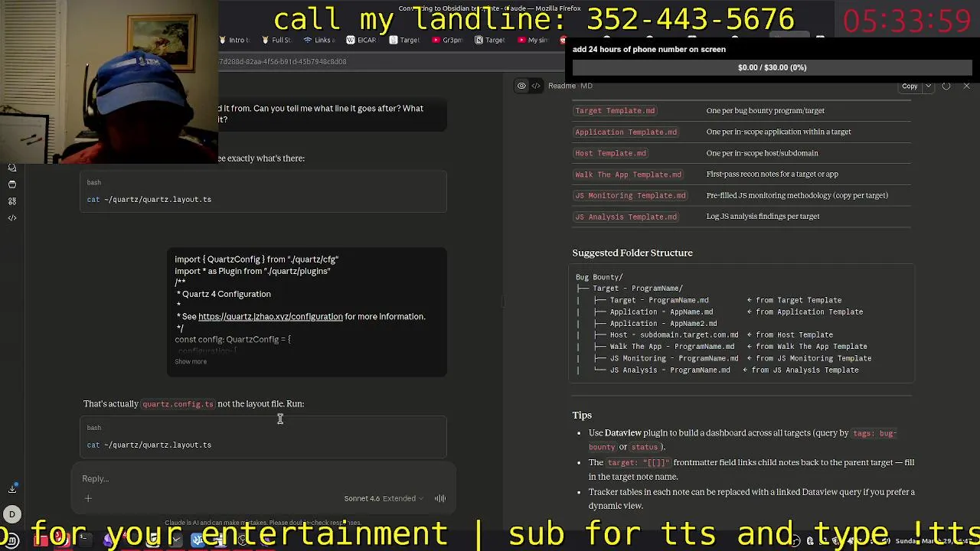Click 'Host - subdomain.target.com.md' tree line

(x=675, y=335)
